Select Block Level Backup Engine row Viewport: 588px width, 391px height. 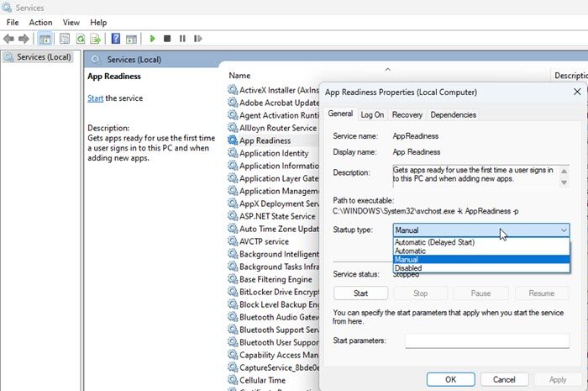point(273,304)
